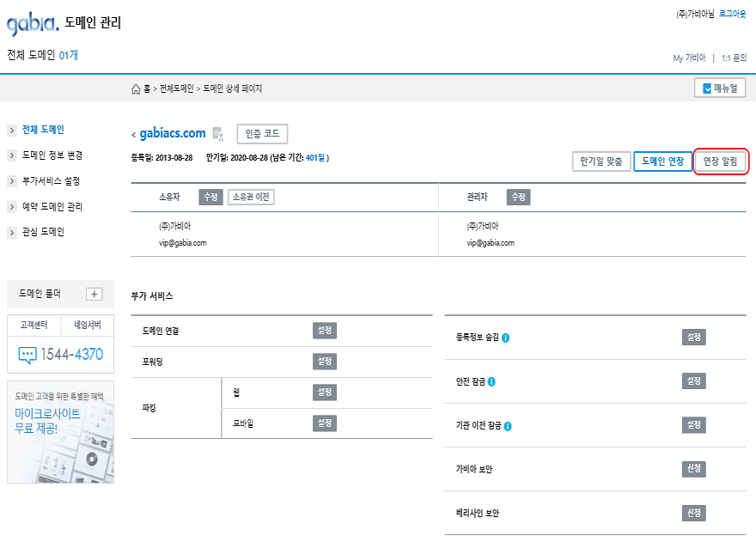Screen dimensions: 756x542
Task: Click 설정 for 등록정보 숨김
Action: click(x=694, y=337)
